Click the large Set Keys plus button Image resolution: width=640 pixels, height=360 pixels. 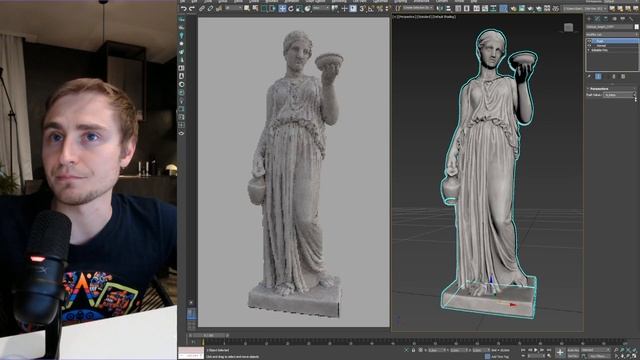[x=560, y=353]
